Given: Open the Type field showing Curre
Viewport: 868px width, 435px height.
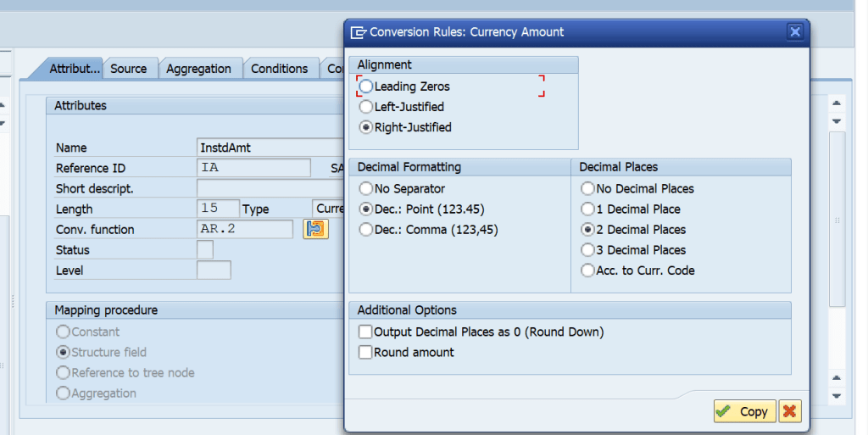Looking at the screenshot, I should coord(328,209).
